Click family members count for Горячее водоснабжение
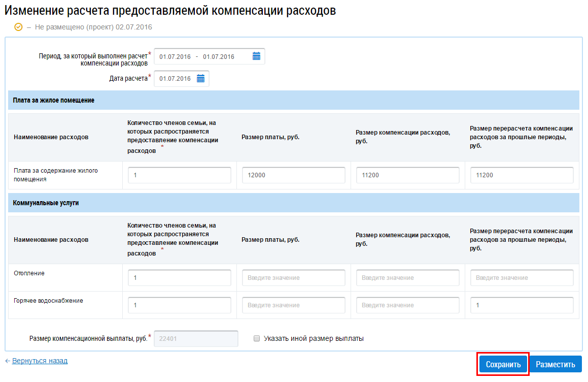588x382 pixels. (x=179, y=305)
